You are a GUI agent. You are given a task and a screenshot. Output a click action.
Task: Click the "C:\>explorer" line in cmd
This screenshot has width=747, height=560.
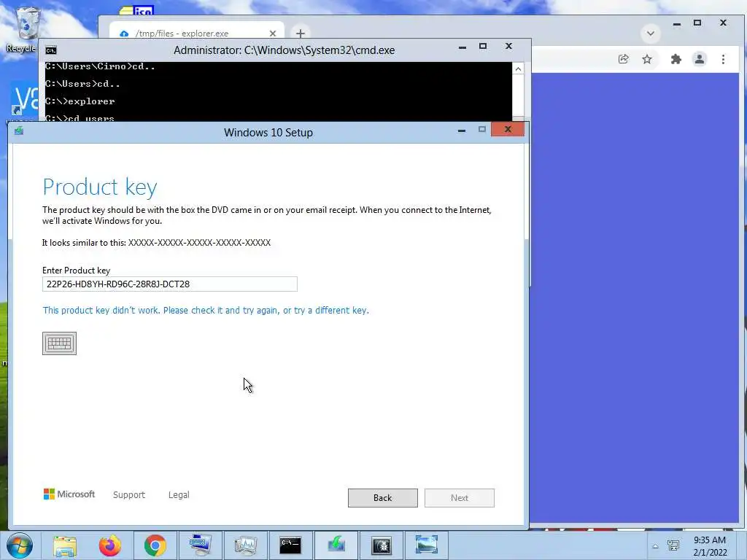(x=80, y=101)
